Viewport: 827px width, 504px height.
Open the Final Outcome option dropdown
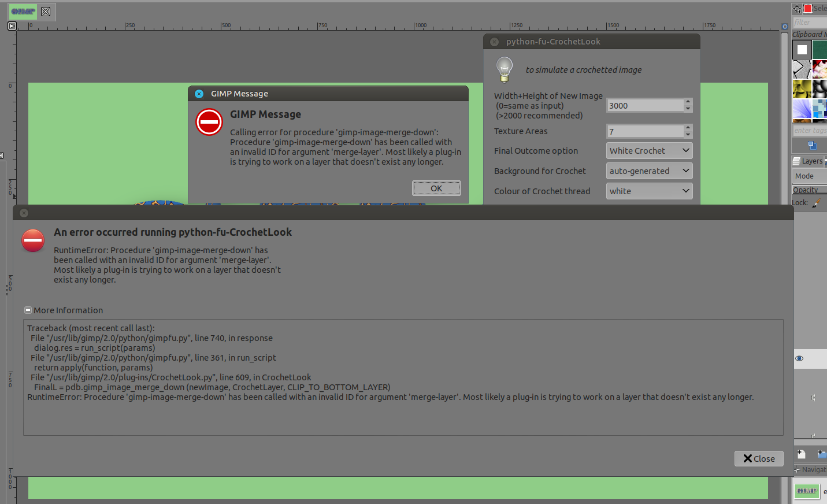click(x=649, y=151)
